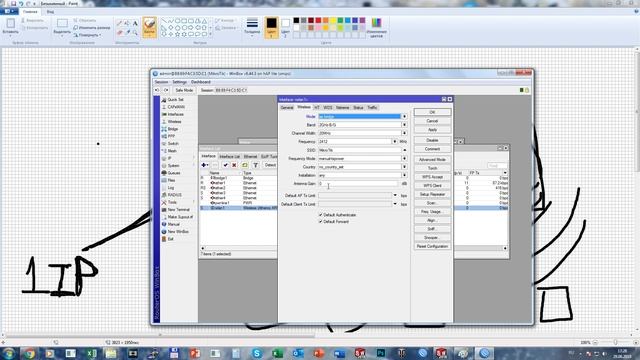
Task: Switch to the HT tab
Action: pyautogui.click(x=317, y=108)
